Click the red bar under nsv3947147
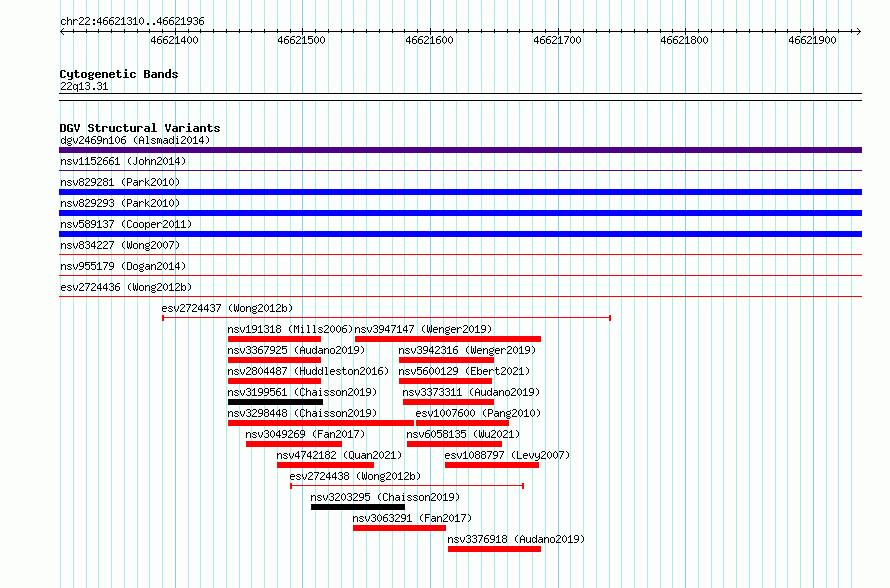The height and width of the screenshot is (588, 890). pos(448,339)
